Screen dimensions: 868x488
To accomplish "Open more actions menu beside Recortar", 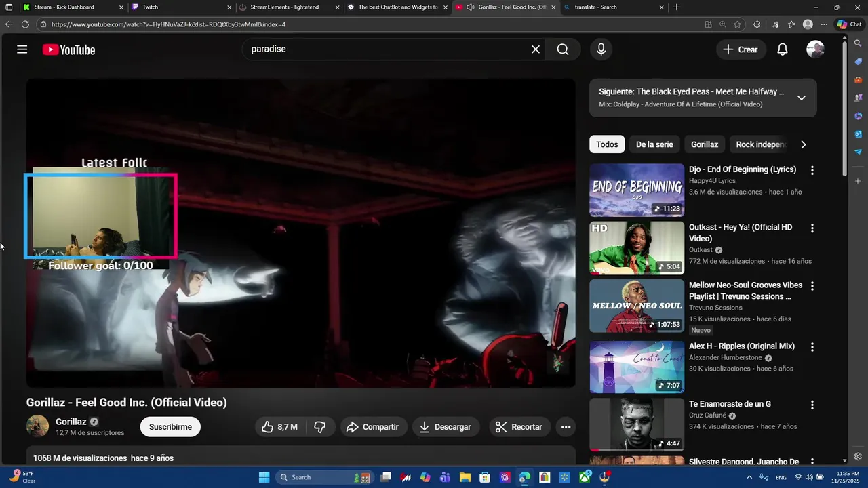I will click(x=566, y=427).
